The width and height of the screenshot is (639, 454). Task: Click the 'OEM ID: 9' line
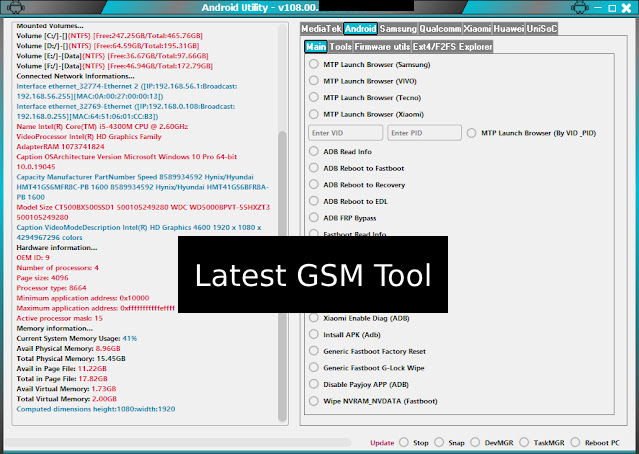point(33,258)
